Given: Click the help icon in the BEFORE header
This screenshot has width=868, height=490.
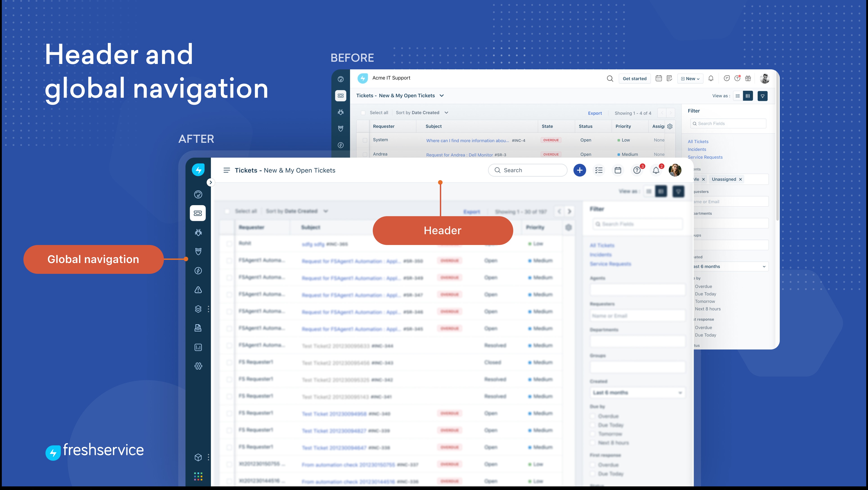Looking at the screenshot, I should click(737, 78).
